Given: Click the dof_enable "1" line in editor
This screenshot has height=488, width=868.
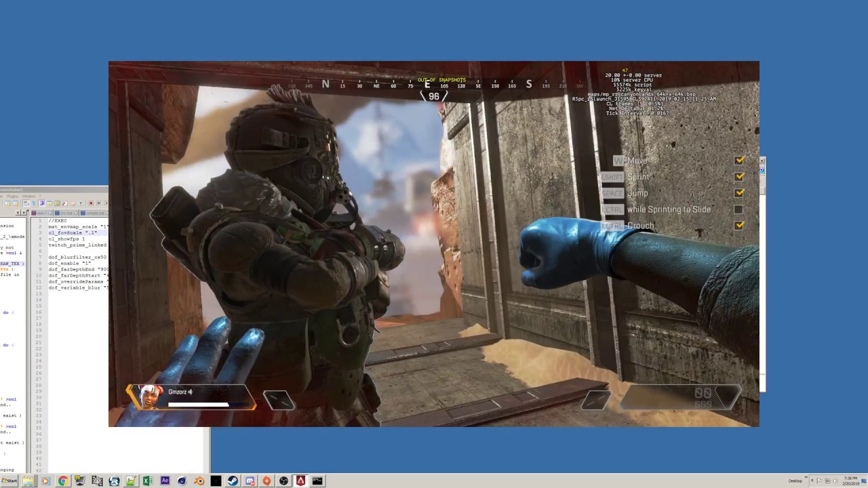Looking at the screenshot, I should coord(70,263).
